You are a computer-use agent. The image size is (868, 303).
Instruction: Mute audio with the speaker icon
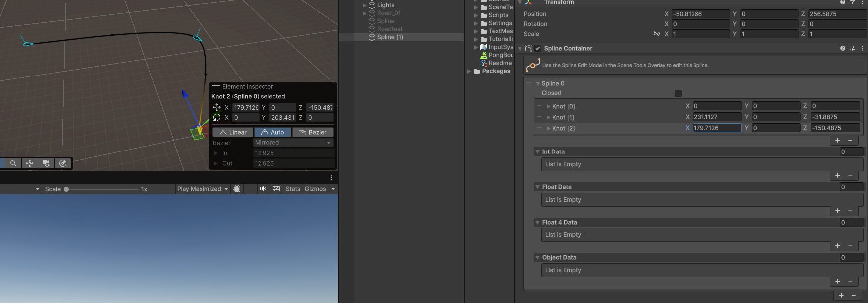click(263, 189)
